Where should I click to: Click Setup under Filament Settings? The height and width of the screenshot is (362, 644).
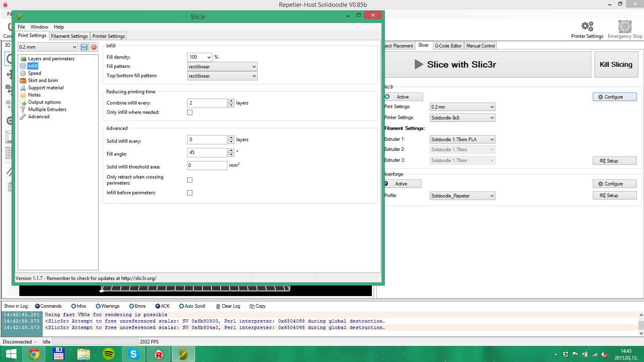(x=614, y=161)
